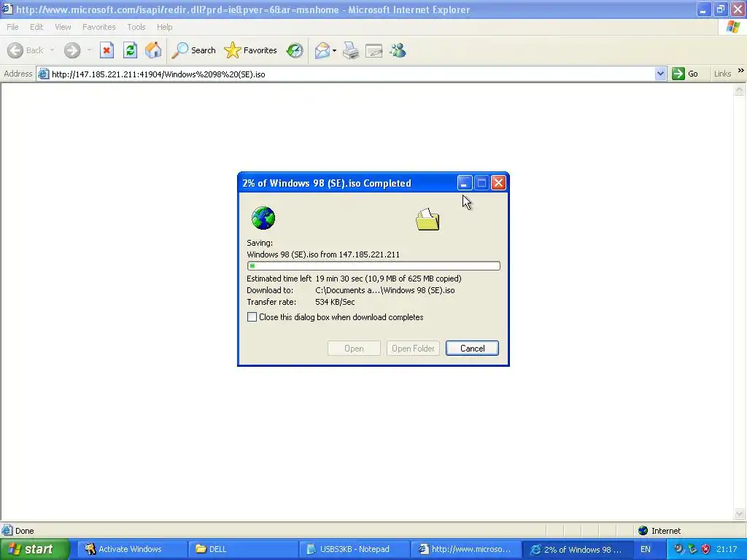Screen dimensions: 747x560
Task: Click the taskbar clock showing 21:17
Action: (x=727, y=550)
